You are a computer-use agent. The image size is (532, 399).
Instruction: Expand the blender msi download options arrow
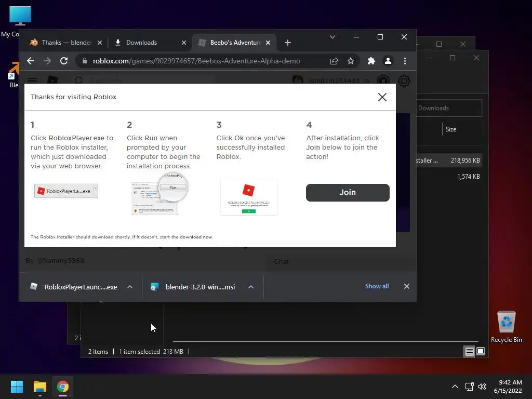point(251,287)
